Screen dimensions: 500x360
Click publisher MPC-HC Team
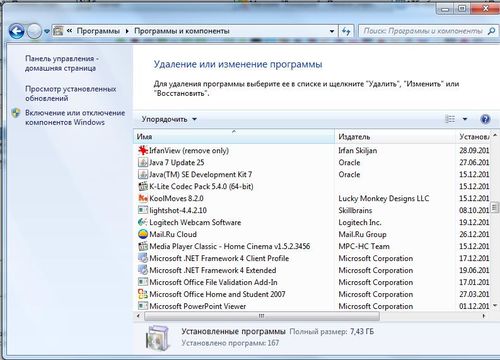364,246
